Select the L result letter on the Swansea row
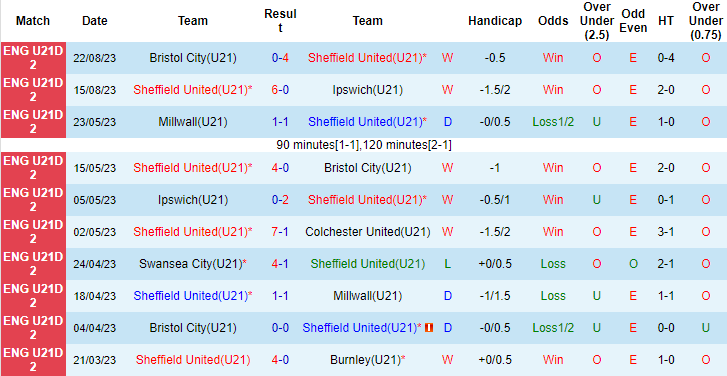Viewport: 727px width, 376px height. [x=447, y=264]
